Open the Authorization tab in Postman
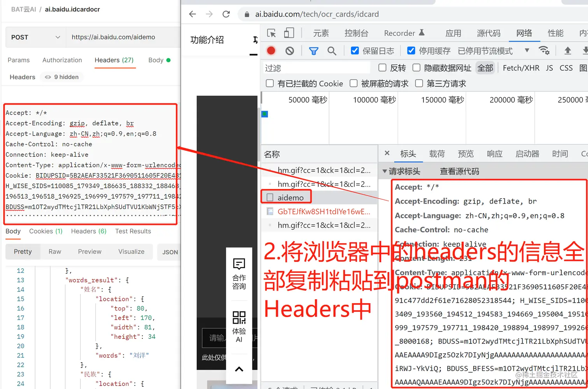 [x=62, y=60]
